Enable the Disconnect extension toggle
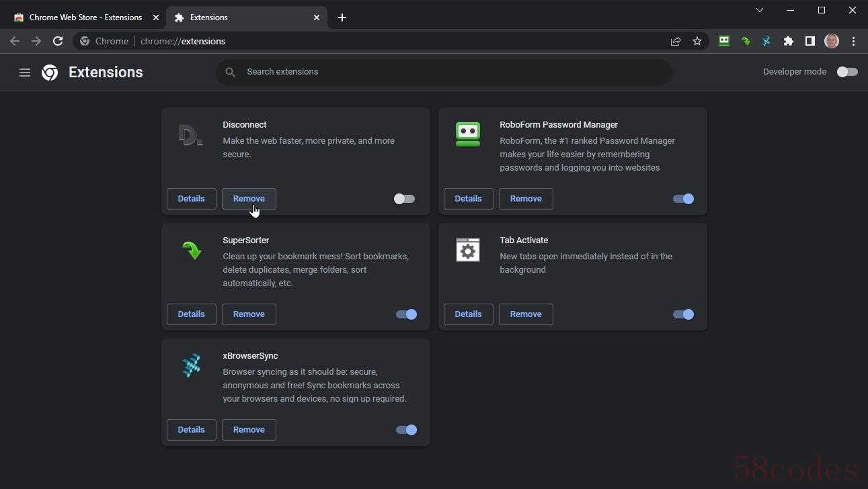Viewport: 868px width, 489px height. pos(404,199)
